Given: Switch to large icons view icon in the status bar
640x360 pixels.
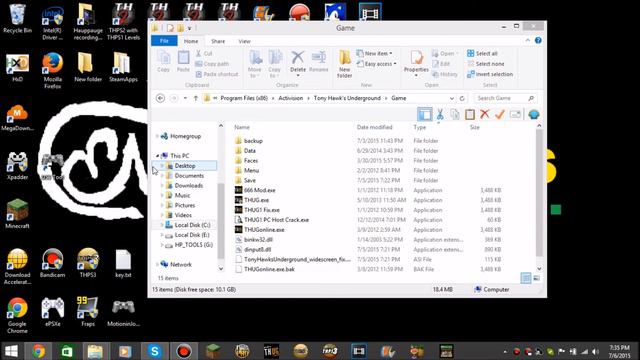Looking at the screenshot, I should [x=536, y=278].
